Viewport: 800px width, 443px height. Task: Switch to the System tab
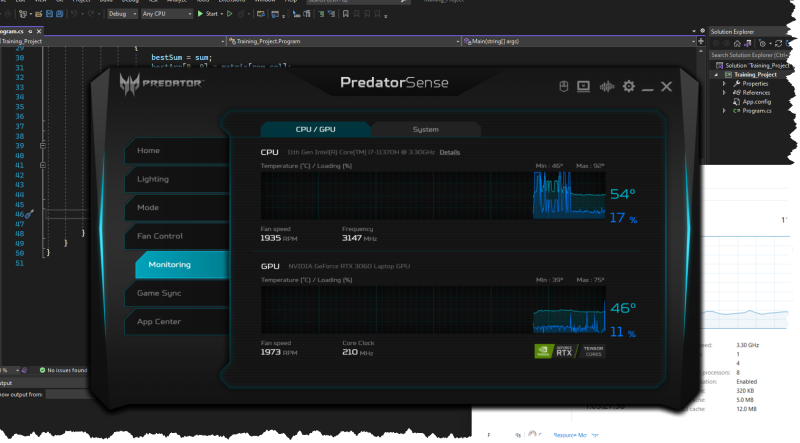[x=425, y=129]
